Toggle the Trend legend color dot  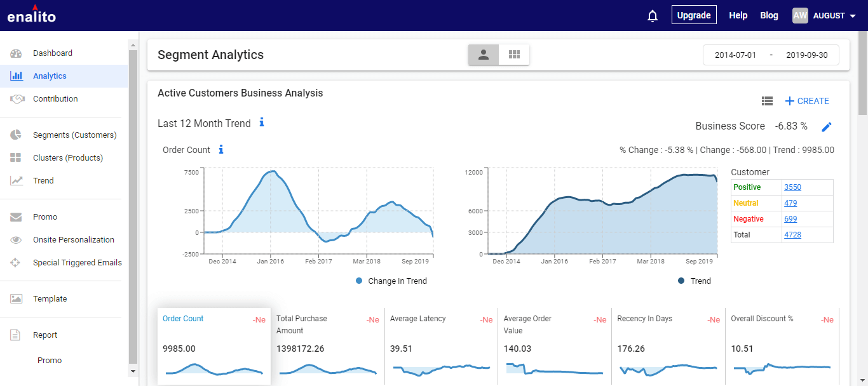click(x=682, y=281)
